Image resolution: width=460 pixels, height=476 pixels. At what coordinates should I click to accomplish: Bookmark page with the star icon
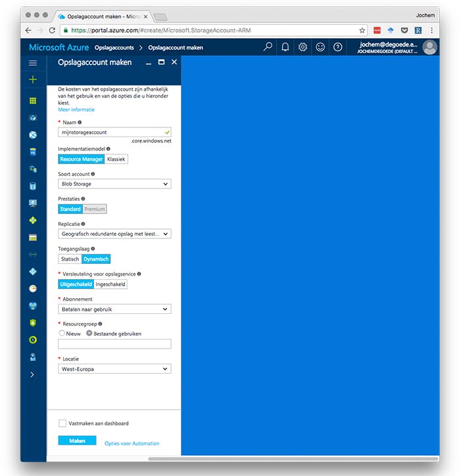[x=362, y=30]
